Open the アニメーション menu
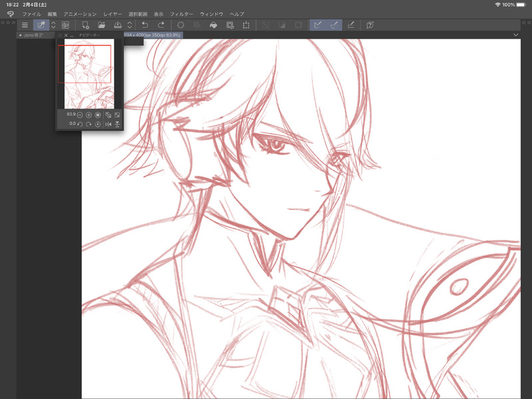Image resolution: width=532 pixels, height=399 pixels. [x=80, y=14]
